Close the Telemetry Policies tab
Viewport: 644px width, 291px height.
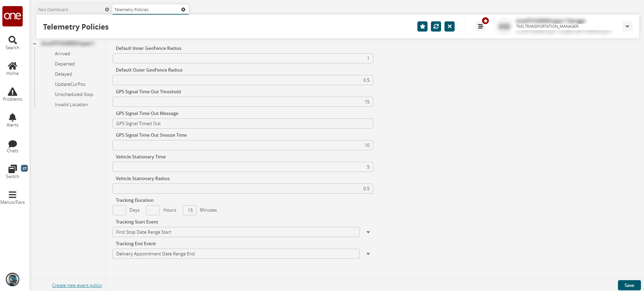click(x=183, y=9)
